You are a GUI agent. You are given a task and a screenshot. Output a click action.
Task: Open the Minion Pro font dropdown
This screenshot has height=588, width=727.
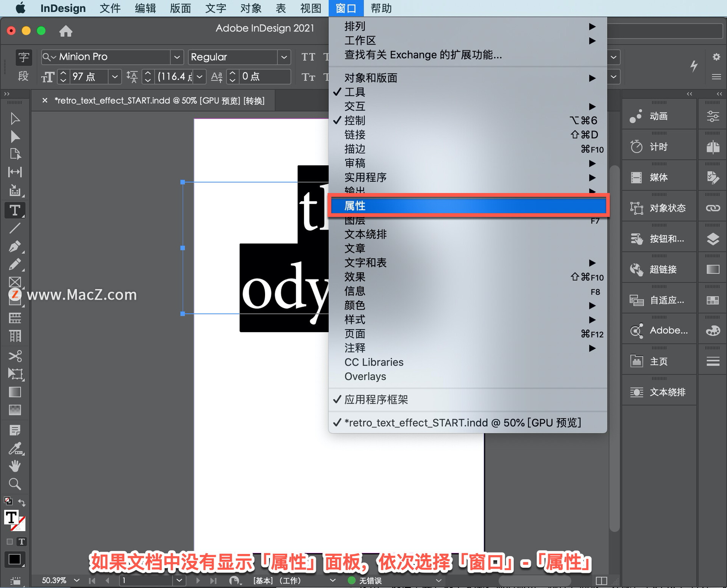coord(177,57)
